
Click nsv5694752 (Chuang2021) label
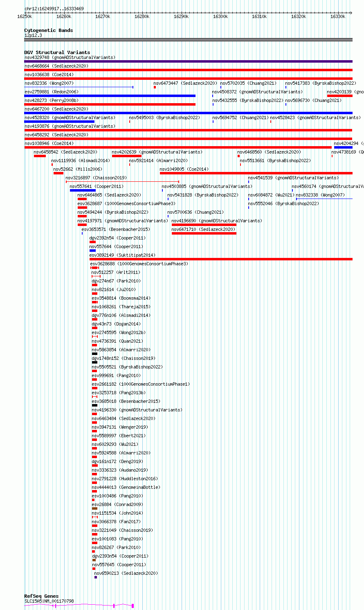240,117
